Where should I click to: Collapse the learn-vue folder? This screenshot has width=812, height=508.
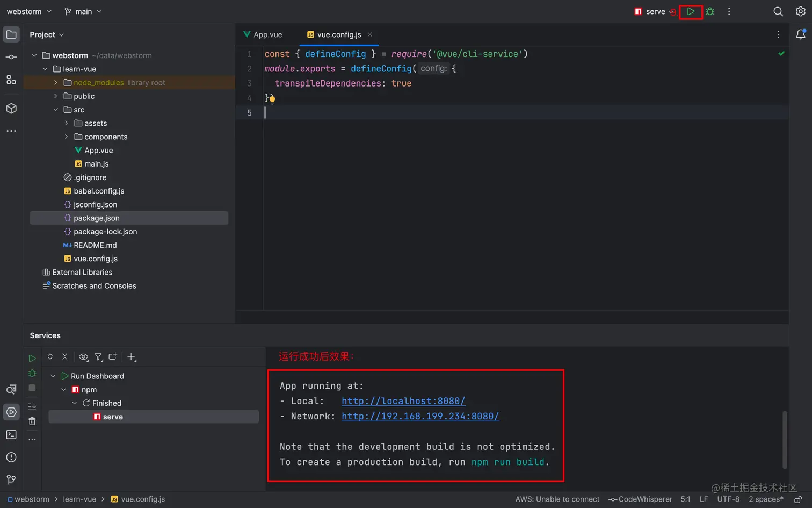click(45, 69)
